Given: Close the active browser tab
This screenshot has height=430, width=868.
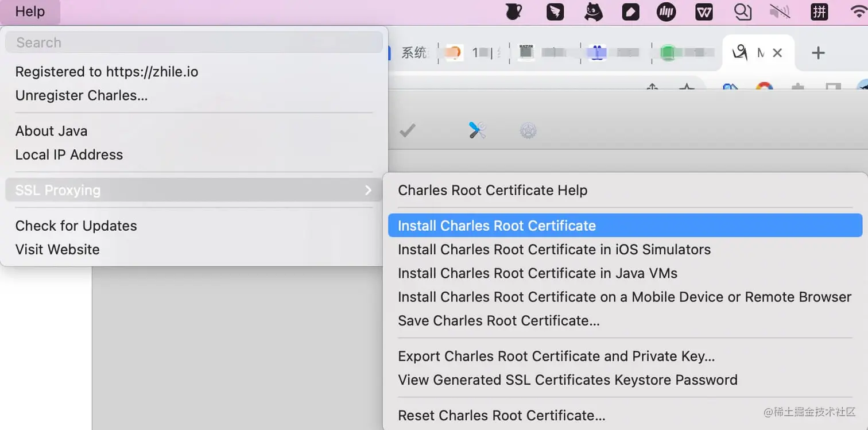Looking at the screenshot, I should pyautogui.click(x=777, y=53).
